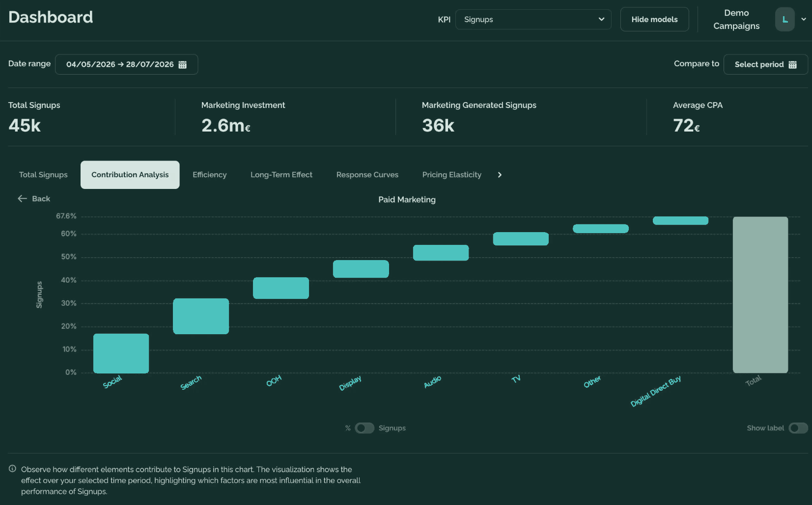812x505 pixels.
Task: Open the Select period compare dropdown
Action: [x=765, y=64]
